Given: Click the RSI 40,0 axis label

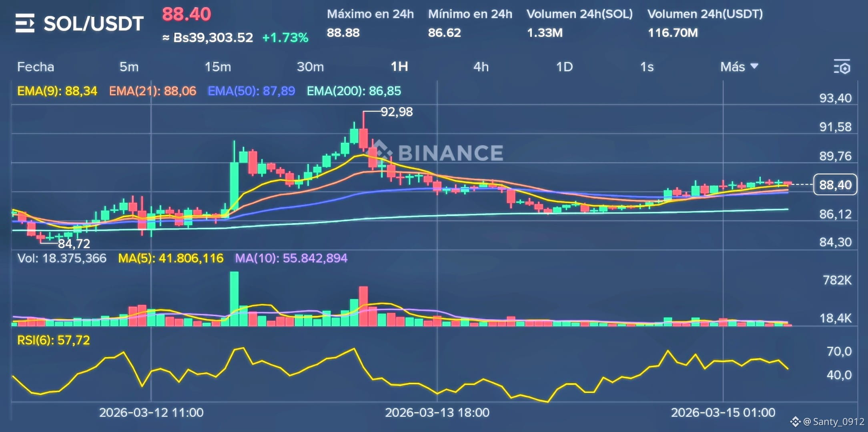Looking at the screenshot, I should [839, 375].
